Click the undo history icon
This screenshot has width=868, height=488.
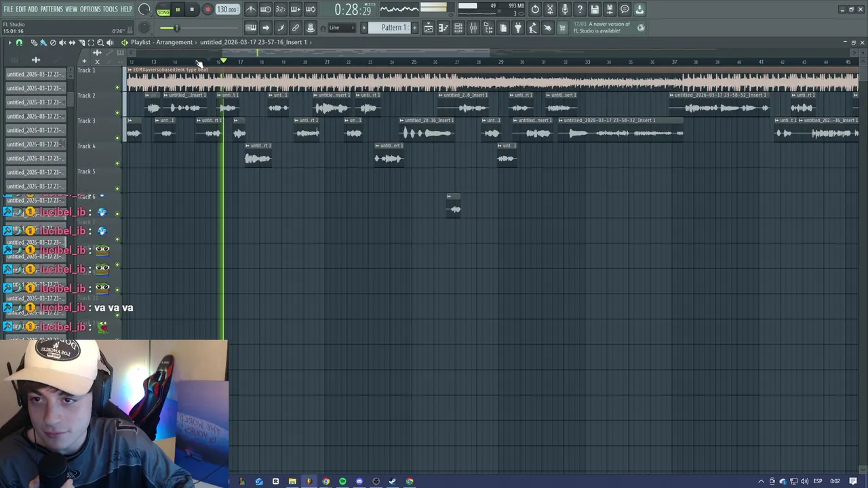click(535, 9)
